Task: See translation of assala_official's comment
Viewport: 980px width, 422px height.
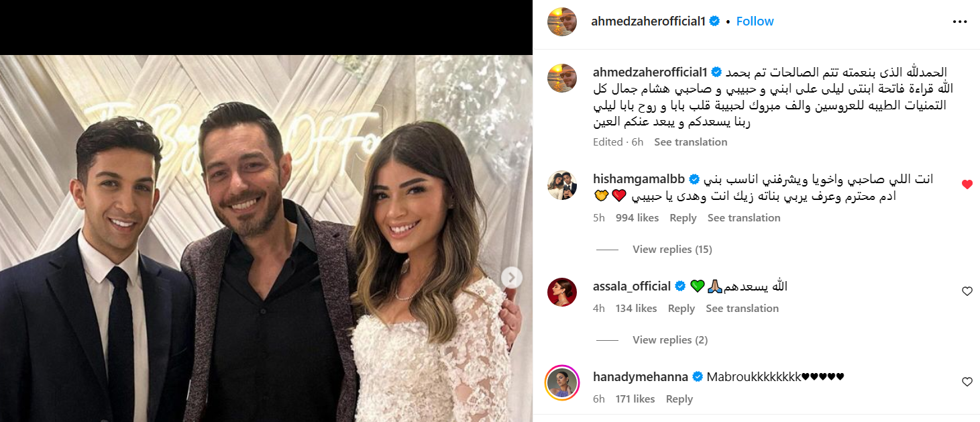Action: click(742, 309)
